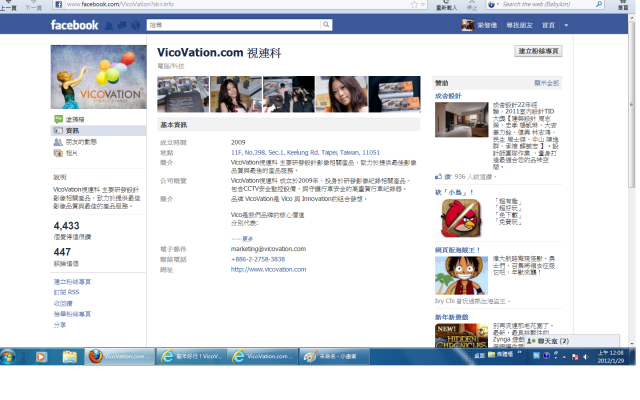This screenshot has height=400, width=640.
Task: Click marketing@vicovation.com email text
Action: pos(268,249)
